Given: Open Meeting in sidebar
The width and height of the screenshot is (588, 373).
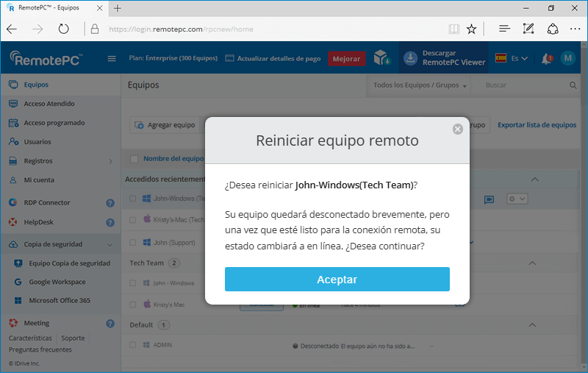Looking at the screenshot, I should 36,323.
